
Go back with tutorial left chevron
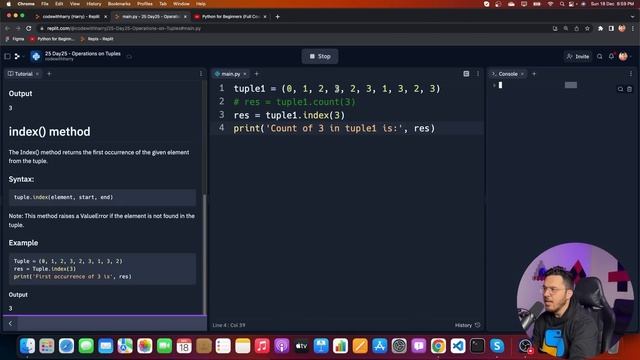(x=11, y=323)
